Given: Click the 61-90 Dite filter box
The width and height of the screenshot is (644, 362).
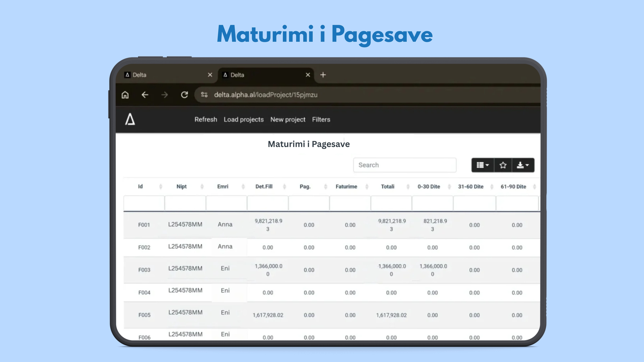Looking at the screenshot, I should click(517, 203).
